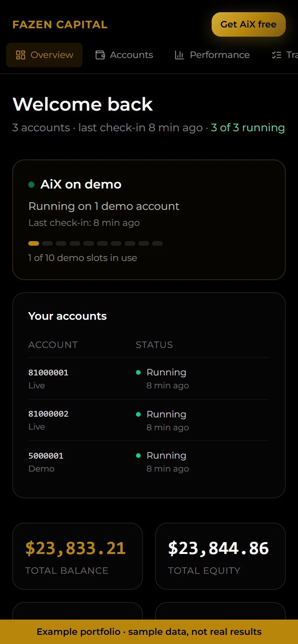
Task: Click the AiX on demo heading
Action: (x=81, y=184)
